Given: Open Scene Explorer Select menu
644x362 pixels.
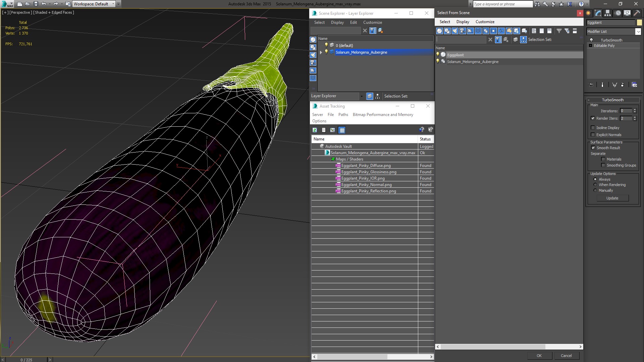Looking at the screenshot, I should coord(319,22).
